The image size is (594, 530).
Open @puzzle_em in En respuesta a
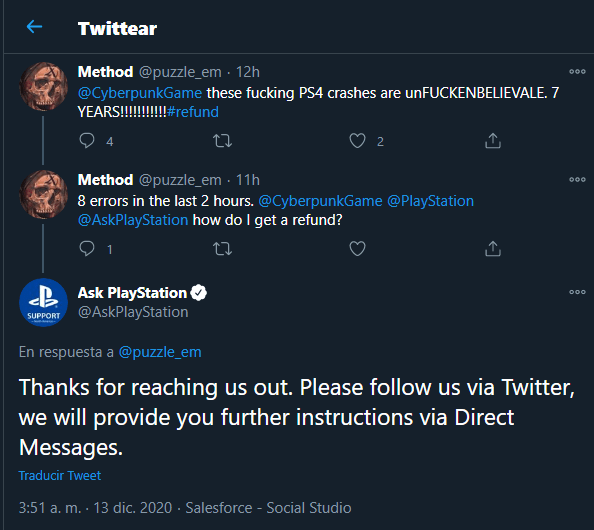(x=160, y=352)
